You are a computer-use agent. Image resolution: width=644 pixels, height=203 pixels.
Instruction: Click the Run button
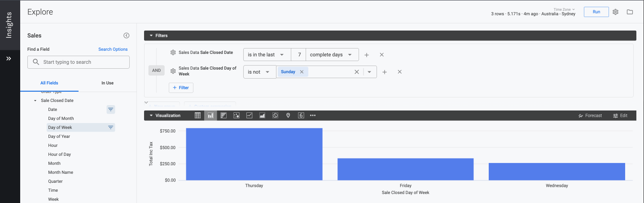(x=596, y=12)
